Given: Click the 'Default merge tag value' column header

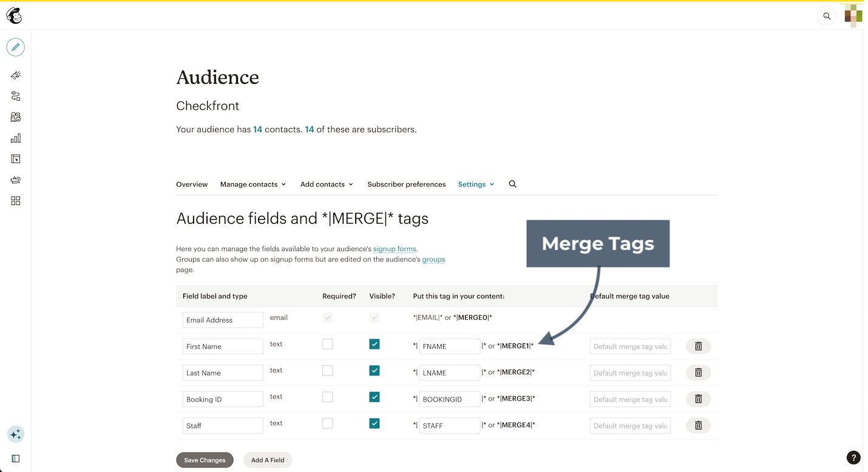Looking at the screenshot, I should pos(629,296).
